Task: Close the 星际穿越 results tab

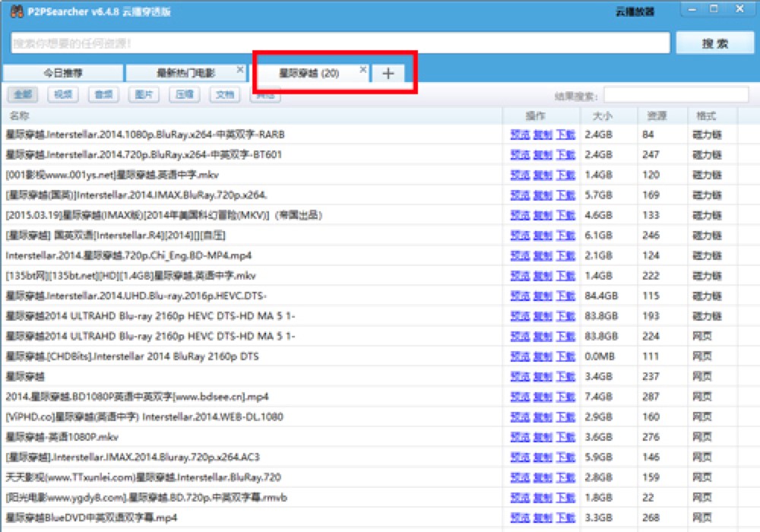Action: (x=361, y=68)
